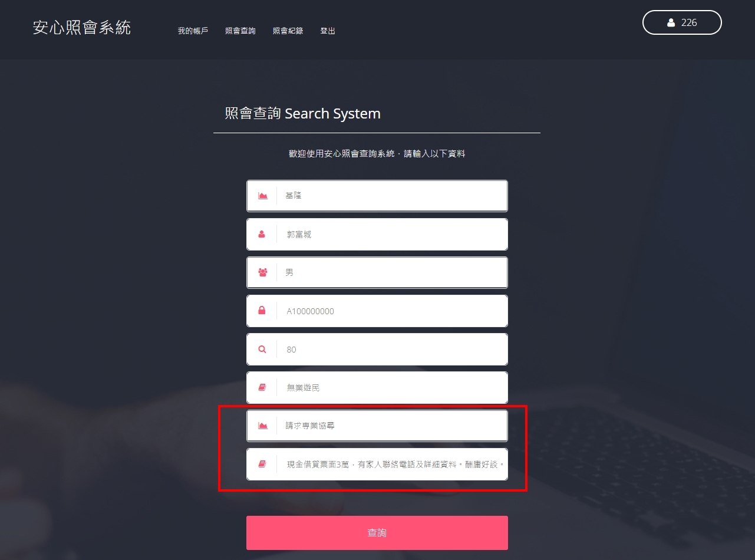Click the book icon beside 現金借貸 field
The image size is (755, 560).
pos(262,464)
